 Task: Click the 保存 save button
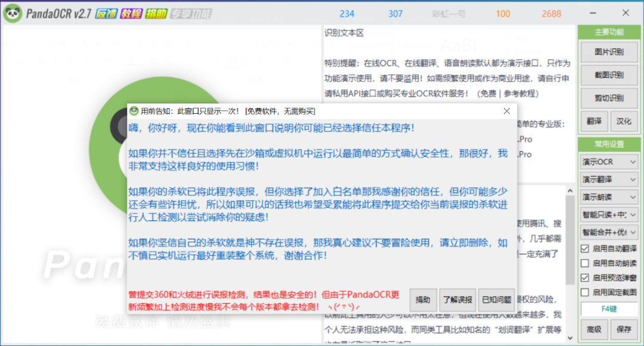coord(624,329)
